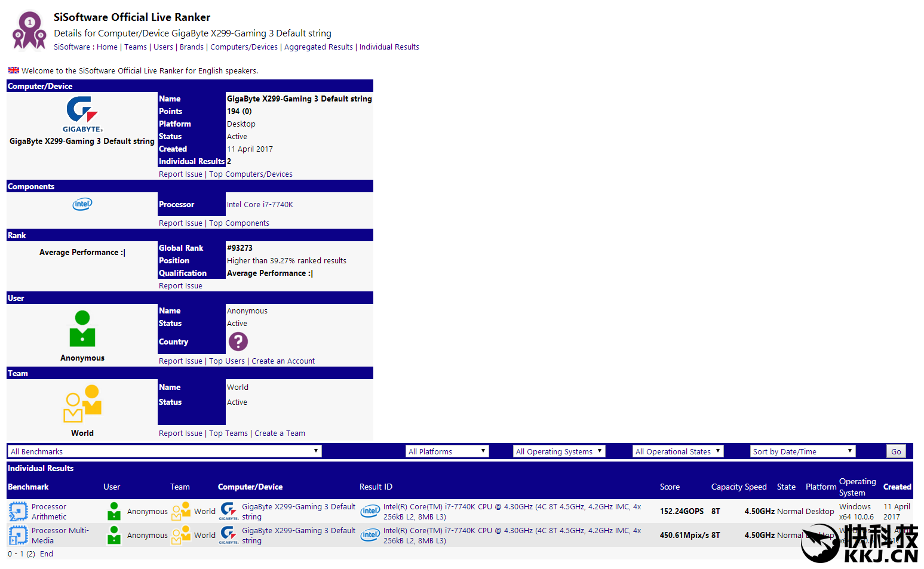Viewport: 924px width, 569px height.
Task: Click the Intel logo in Components
Action: click(82, 204)
